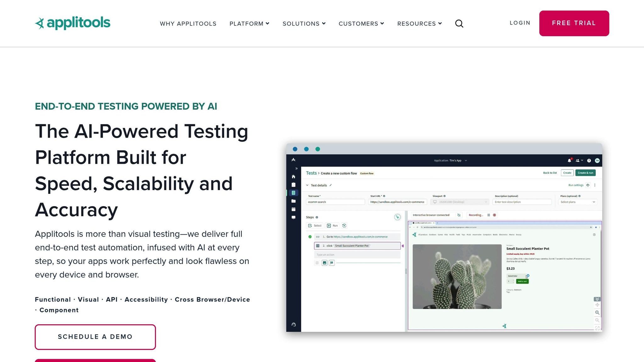Open the Resources dropdown menu
This screenshot has height=362, width=644.
point(419,24)
